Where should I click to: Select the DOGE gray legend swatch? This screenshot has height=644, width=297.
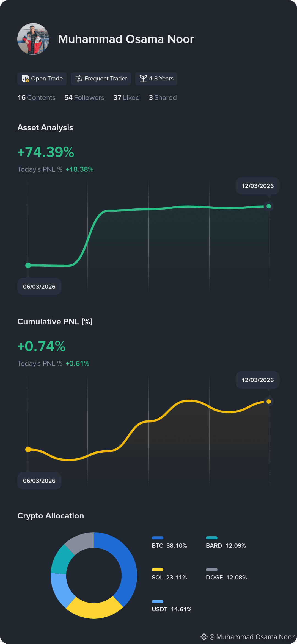212,570
